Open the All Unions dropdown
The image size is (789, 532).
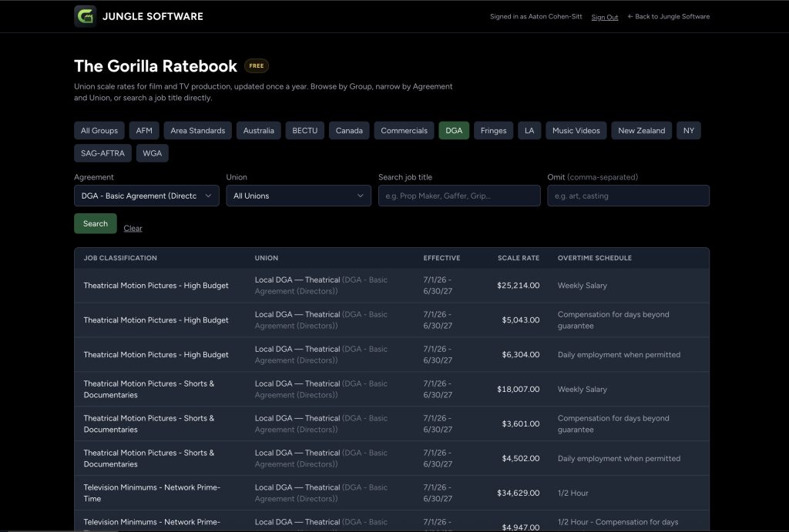coord(298,196)
